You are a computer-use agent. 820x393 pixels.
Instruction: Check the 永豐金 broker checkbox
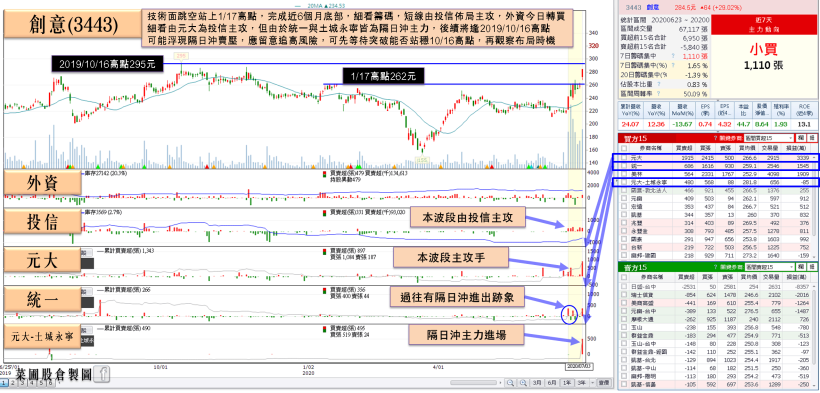pos(624,231)
